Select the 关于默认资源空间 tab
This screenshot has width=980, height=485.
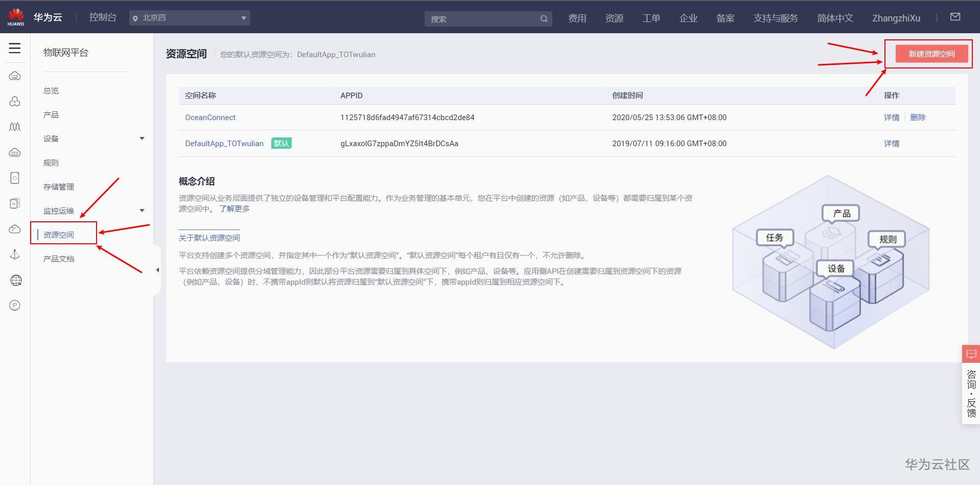[209, 238]
